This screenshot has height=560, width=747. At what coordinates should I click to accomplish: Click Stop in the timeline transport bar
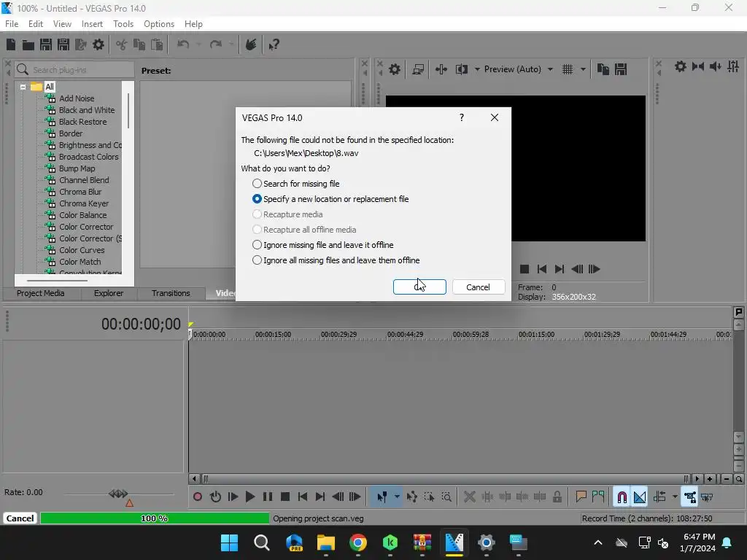pos(285,497)
